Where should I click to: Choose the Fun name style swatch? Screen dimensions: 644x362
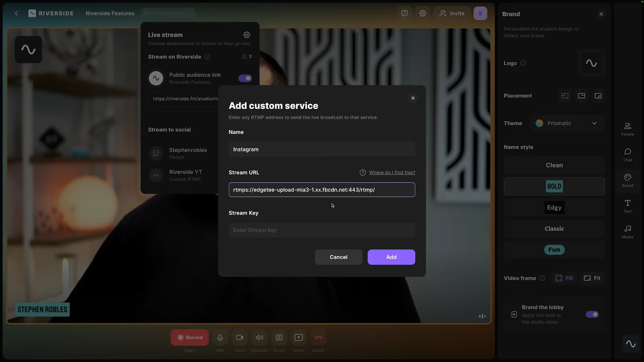tap(554, 250)
